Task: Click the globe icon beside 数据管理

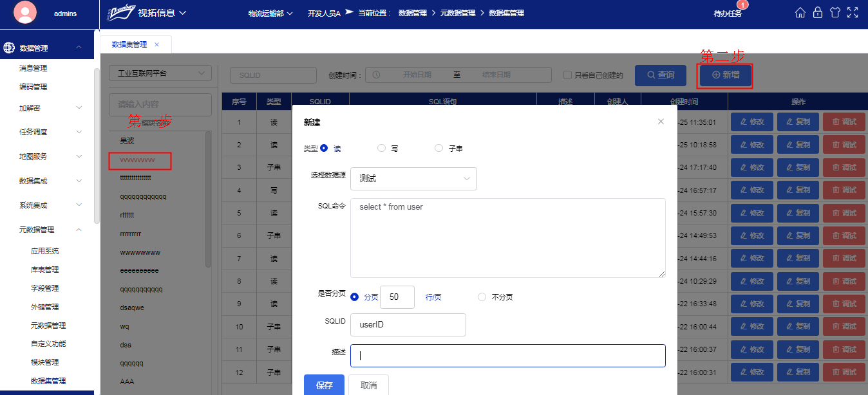Action: click(x=9, y=48)
